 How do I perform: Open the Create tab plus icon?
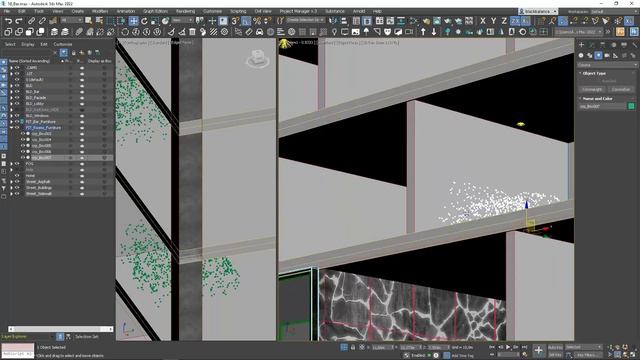[582, 45]
